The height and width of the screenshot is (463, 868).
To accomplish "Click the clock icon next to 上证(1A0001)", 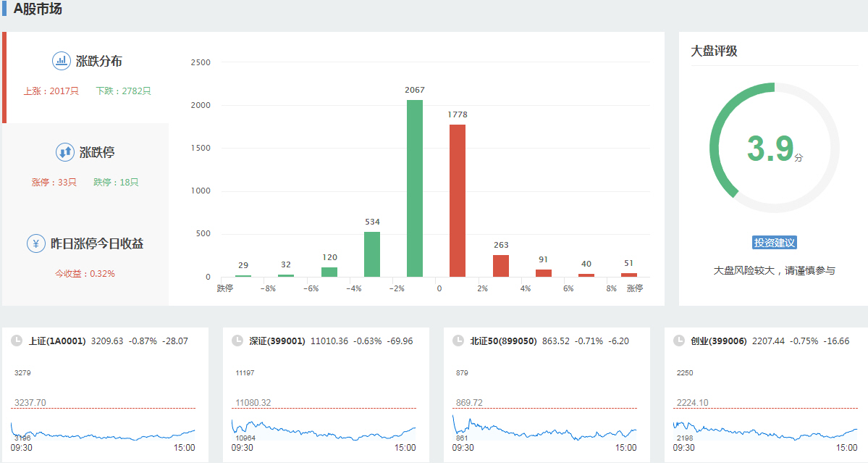I will pyautogui.click(x=16, y=341).
